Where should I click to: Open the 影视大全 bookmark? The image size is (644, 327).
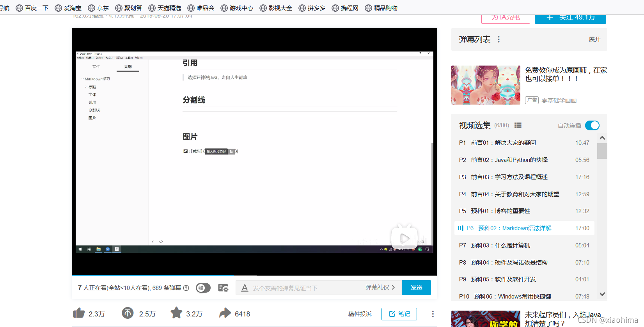(276, 8)
